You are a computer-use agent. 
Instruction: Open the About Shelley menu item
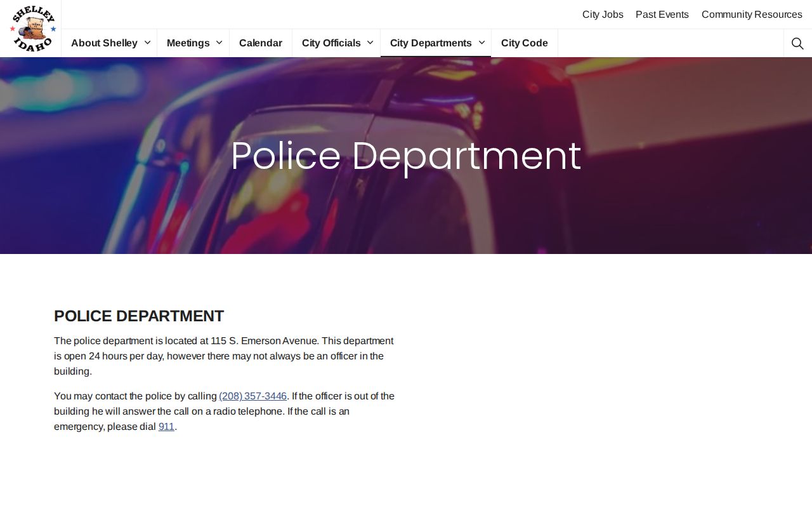104,43
